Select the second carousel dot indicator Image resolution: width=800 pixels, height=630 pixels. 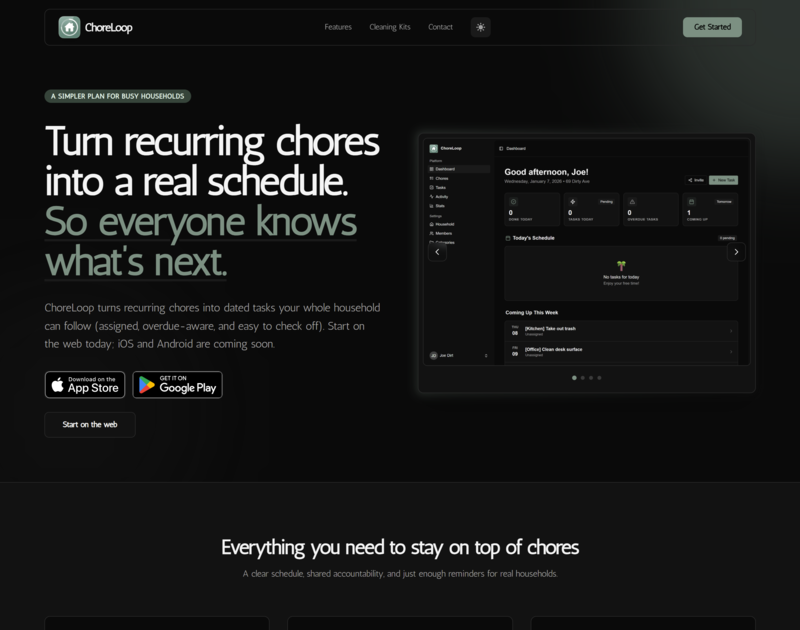pyautogui.click(x=585, y=377)
